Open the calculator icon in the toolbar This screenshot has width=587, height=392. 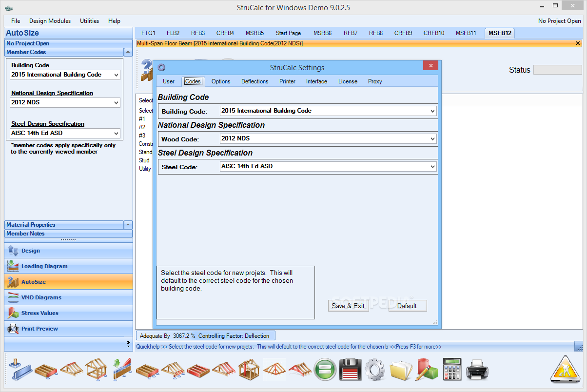click(x=452, y=370)
